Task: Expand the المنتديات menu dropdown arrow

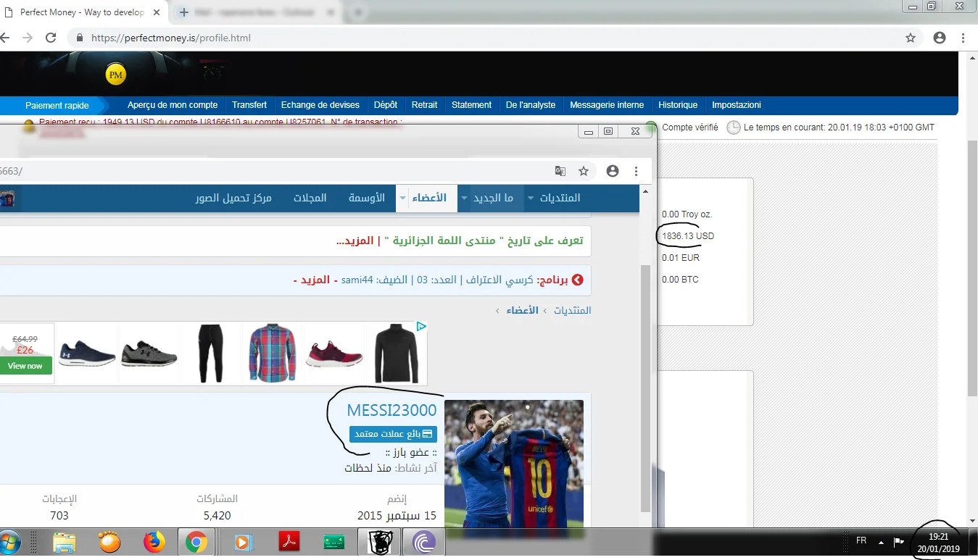Action: pyautogui.click(x=531, y=198)
